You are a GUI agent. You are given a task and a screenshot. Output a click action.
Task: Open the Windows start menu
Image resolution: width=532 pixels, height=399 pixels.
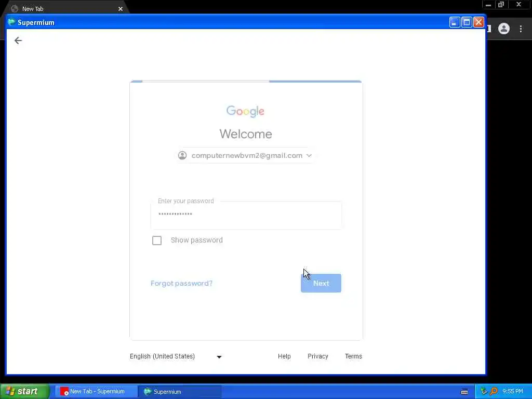point(25,392)
